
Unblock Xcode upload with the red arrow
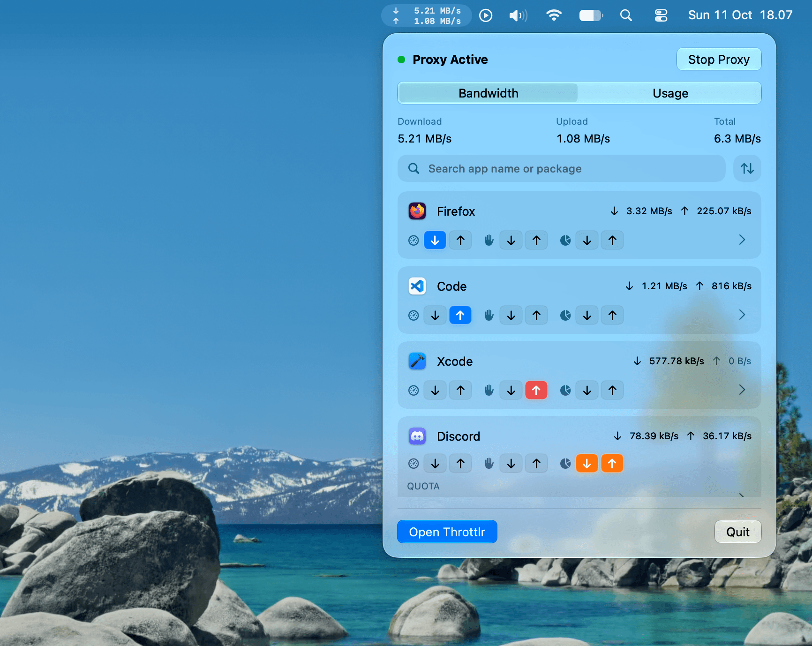point(536,391)
